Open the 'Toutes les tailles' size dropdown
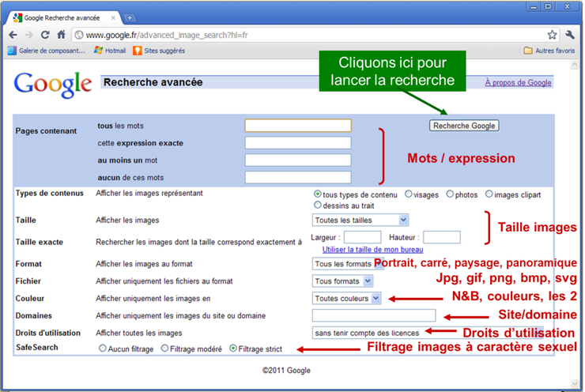Screen dimensions: 585x392 click(360, 220)
